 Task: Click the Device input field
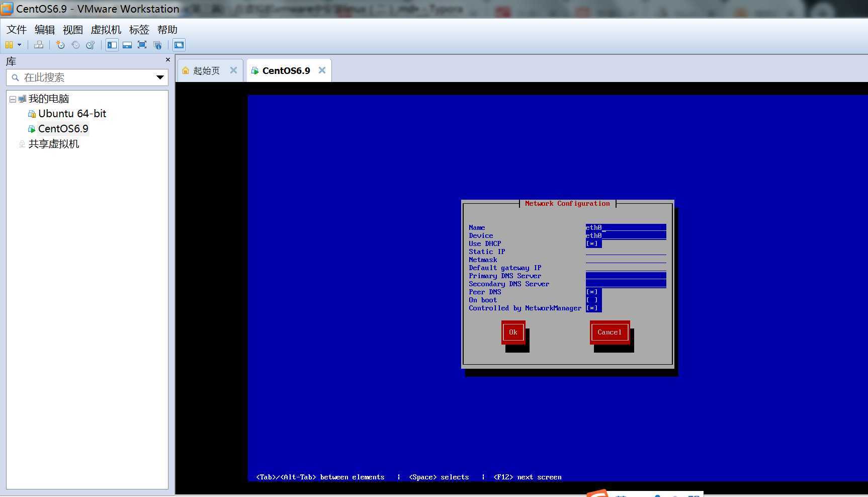tap(626, 235)
